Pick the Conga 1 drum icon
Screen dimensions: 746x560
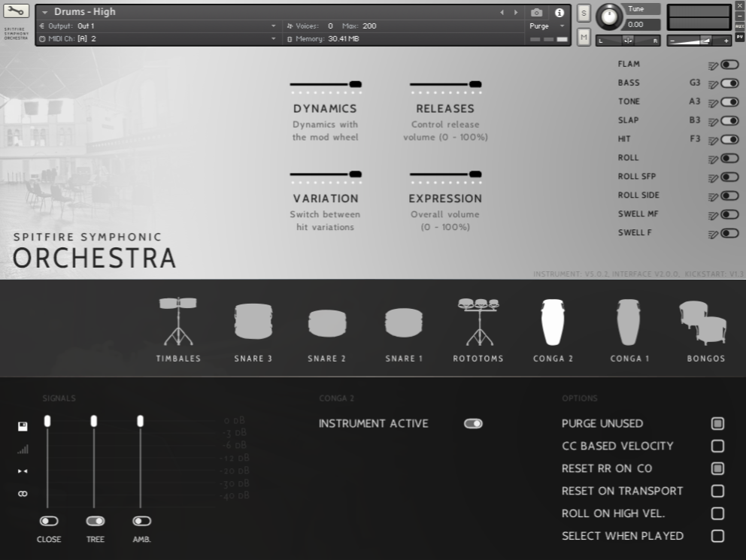click(629, 322)
